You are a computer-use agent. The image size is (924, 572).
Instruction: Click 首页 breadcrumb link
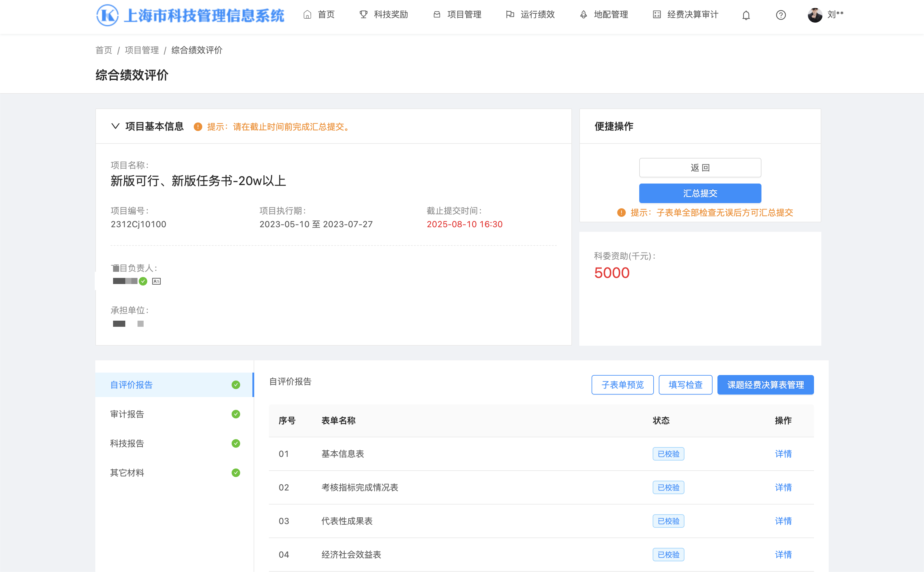tap(104, 50)
